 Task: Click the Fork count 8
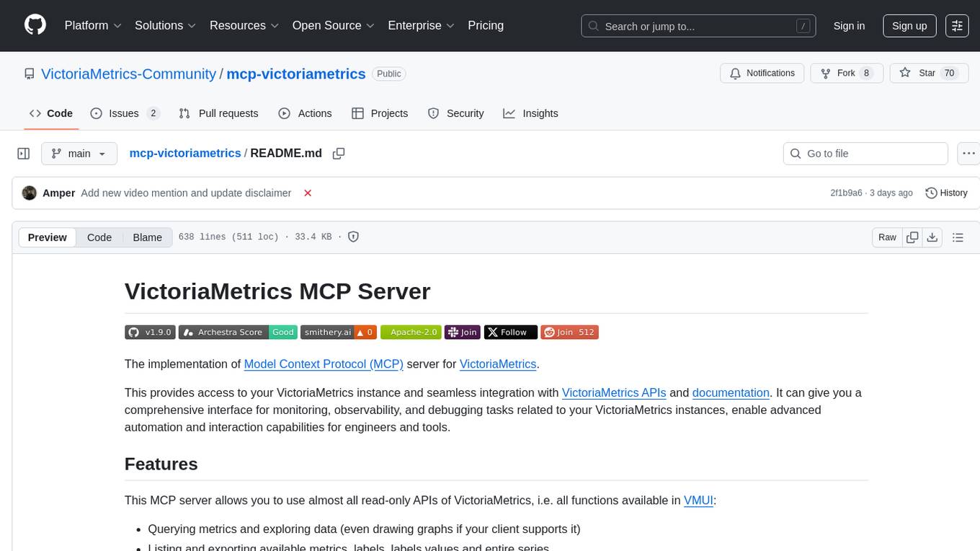click(x=867, y=73)
